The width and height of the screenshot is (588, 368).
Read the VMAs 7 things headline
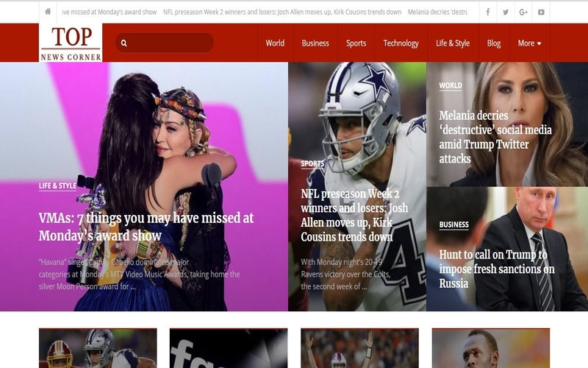point(146,227)
